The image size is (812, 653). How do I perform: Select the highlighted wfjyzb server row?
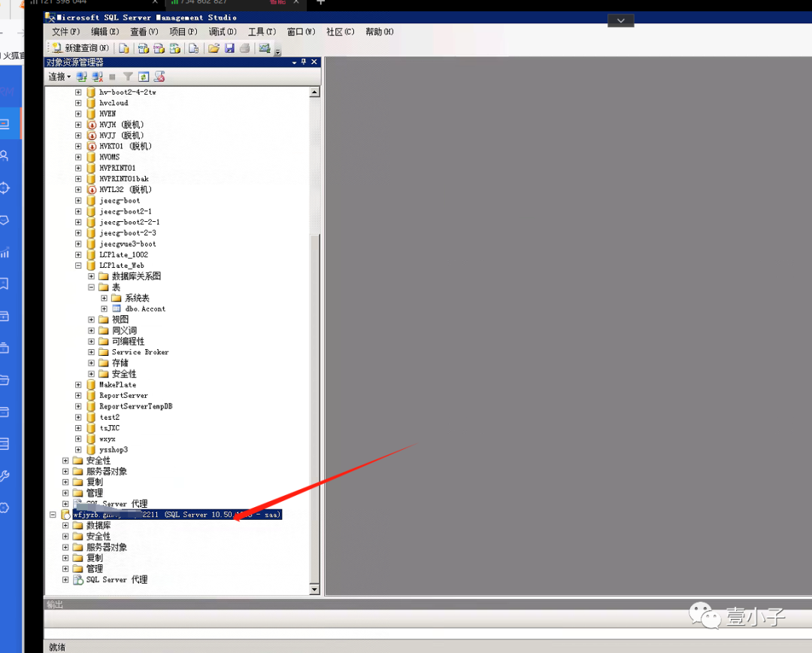pyautogui.click(x=177, y=515)
